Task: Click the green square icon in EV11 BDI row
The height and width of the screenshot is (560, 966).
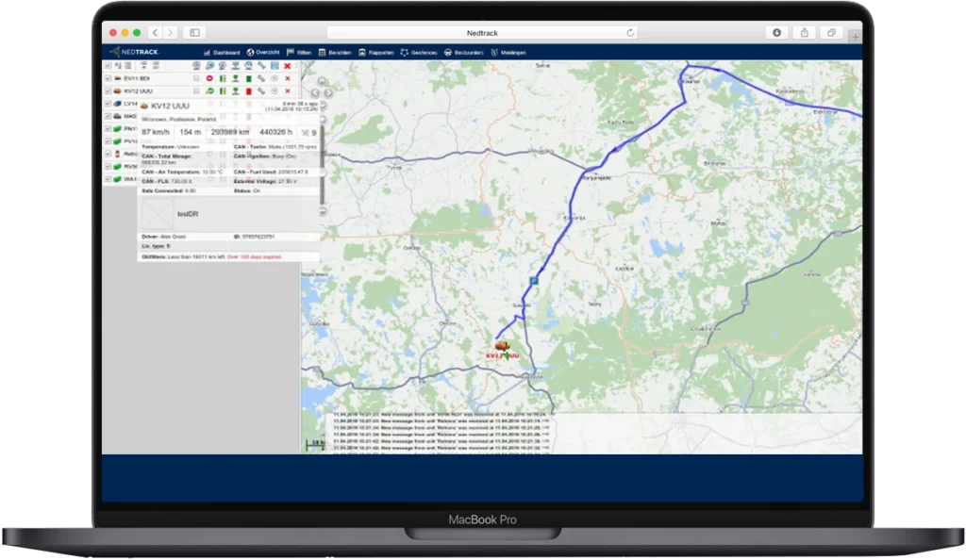Action: 249,79
